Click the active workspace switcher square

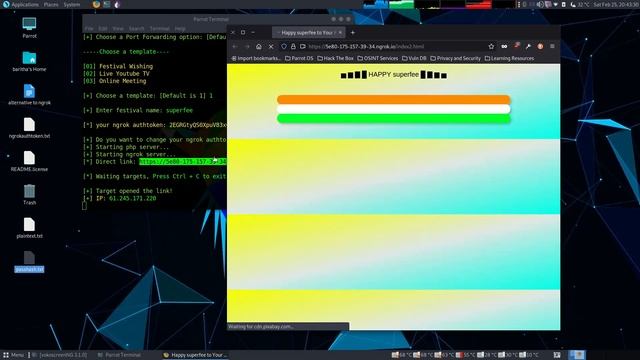point(577,355)
